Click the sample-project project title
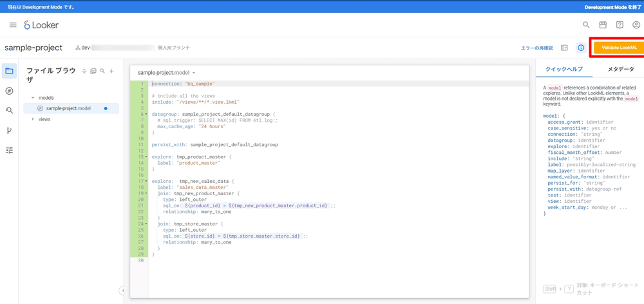 click(33, 48)
